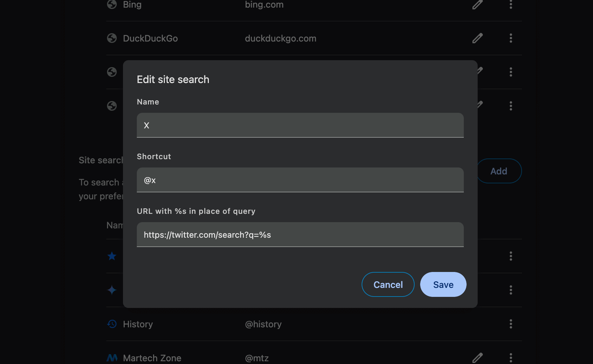Cancel the Edit site search dialog
This screenshot has width=593, height=364.
[388, 284]
